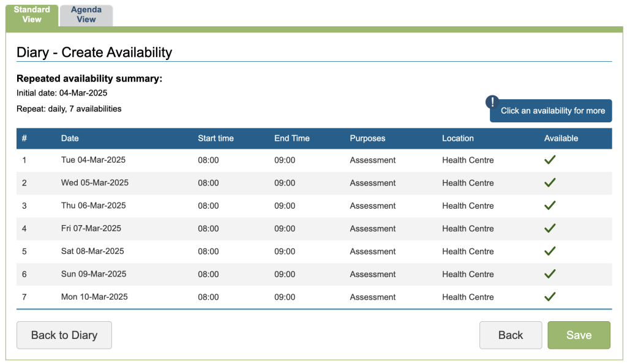This screenshot has width=627, height=364.
Task: Click the Purposes column header
Action: click(x=367, y=138)
